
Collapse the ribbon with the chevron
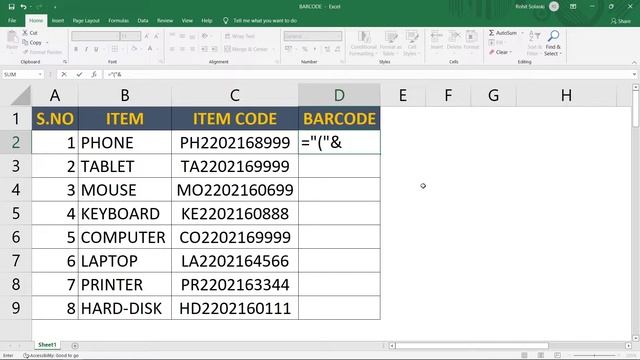click(634, 62)
